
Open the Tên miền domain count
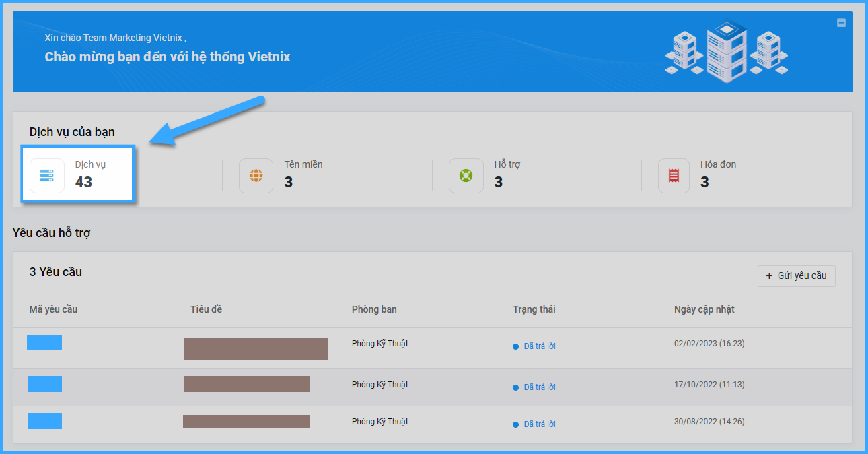[288, 182]
